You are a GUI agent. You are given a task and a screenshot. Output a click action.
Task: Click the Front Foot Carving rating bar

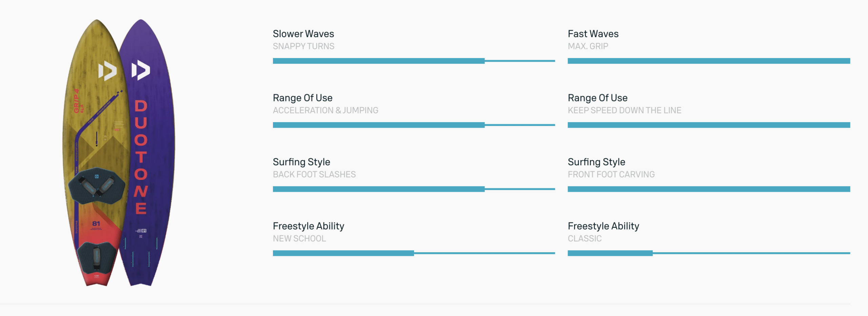(709, 189)
